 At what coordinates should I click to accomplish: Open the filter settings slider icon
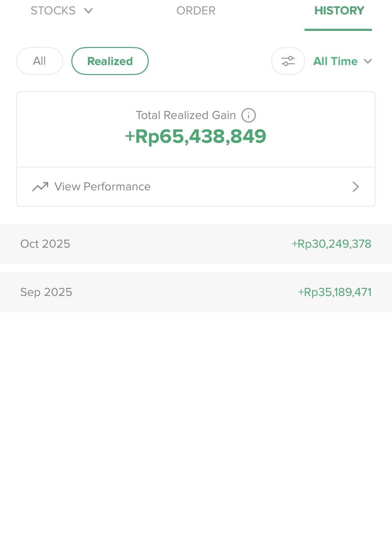tap(288, 61)
